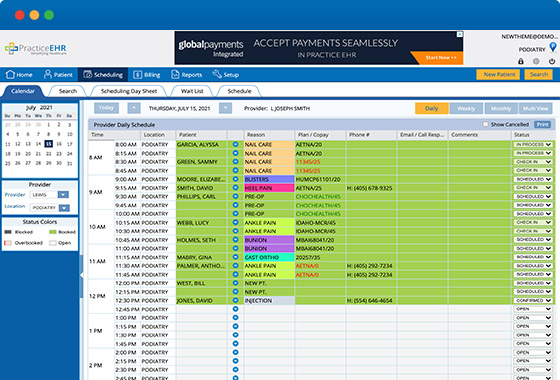
Task: Click the location pin icon near PODIATRY
Action: pyautogui.click(x=552, y=47)
